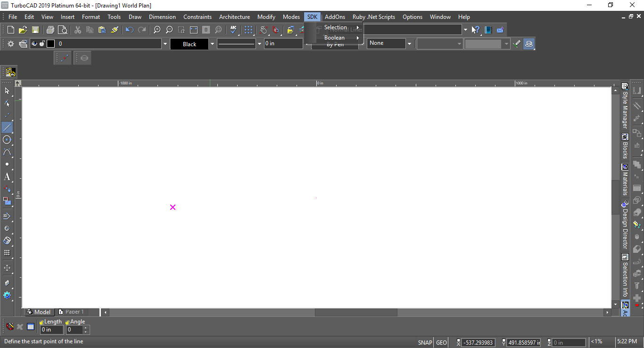
Task: Print the drawing with the printer icon
Action: [x=50, y=30]
